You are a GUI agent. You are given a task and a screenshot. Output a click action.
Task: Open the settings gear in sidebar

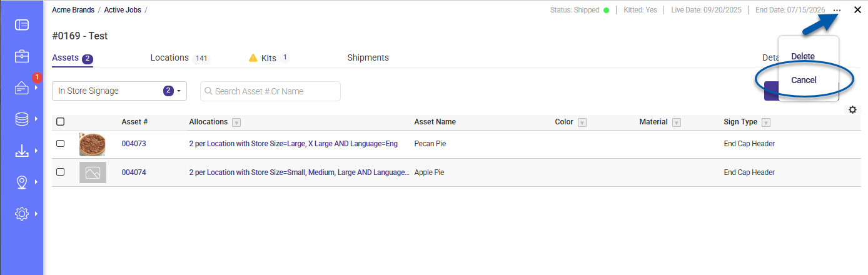click(22, 214)
